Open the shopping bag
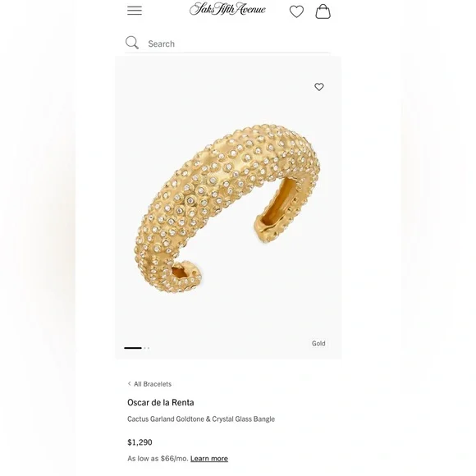 coord(323,11)
